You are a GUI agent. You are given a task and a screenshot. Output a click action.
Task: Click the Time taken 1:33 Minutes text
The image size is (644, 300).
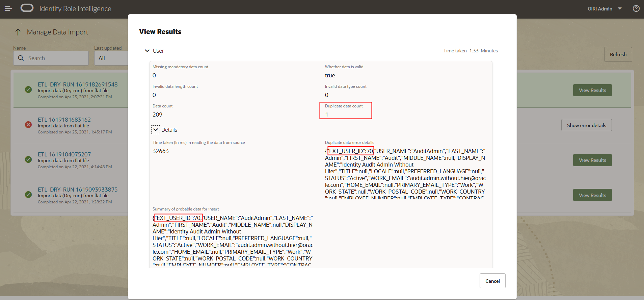click(471, 51)
